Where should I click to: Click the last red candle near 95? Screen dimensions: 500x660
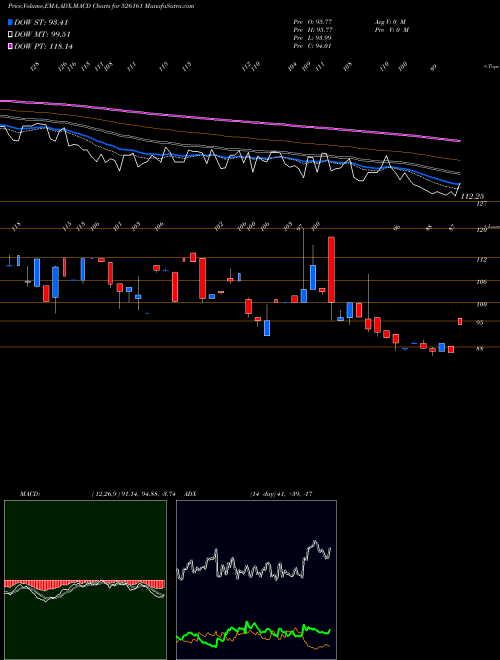coord(460,322)
